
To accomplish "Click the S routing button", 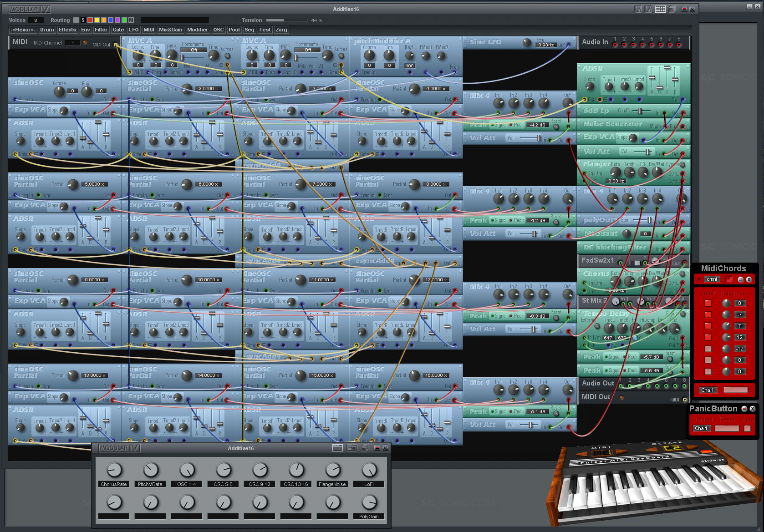I will pyautogui.click(x=83, y=20).
